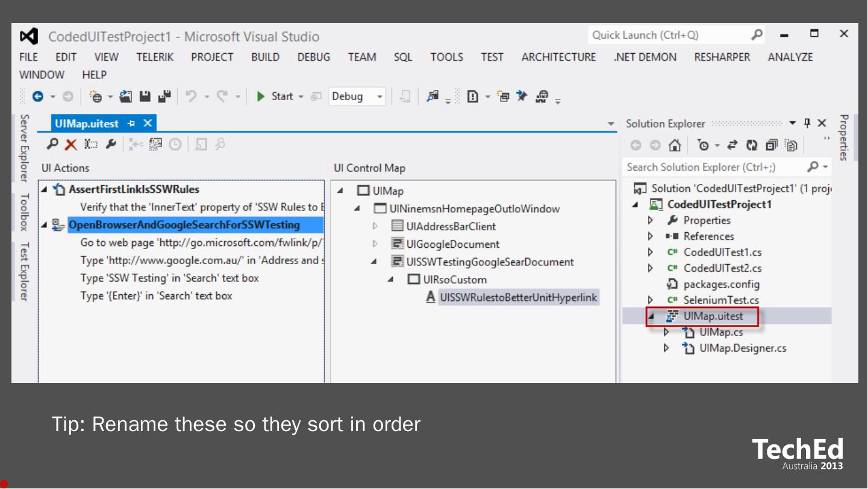
Task: Click the Home icon in Solution Explorer
Action: [675, 145]
